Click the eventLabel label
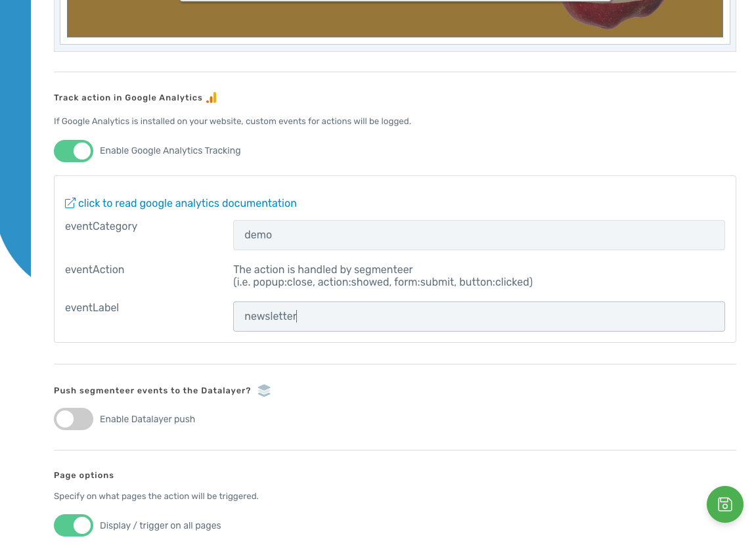The image size is (756, 549). (x=92, y=308)
